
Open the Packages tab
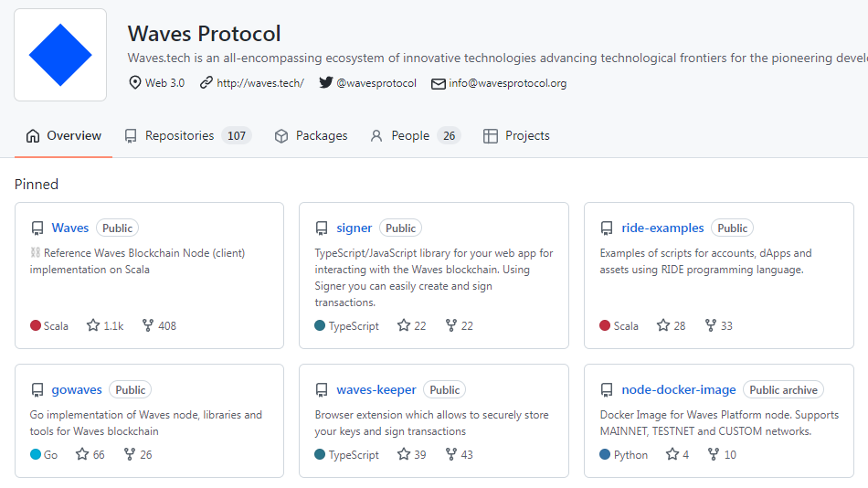311,136
